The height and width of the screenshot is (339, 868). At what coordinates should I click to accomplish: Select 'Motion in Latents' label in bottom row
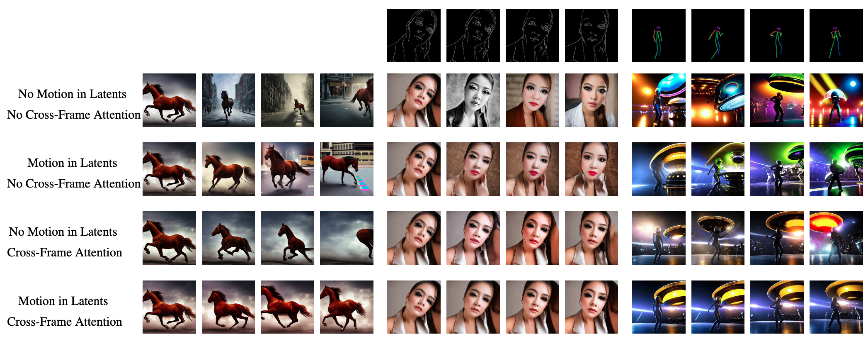pos(63,301)
